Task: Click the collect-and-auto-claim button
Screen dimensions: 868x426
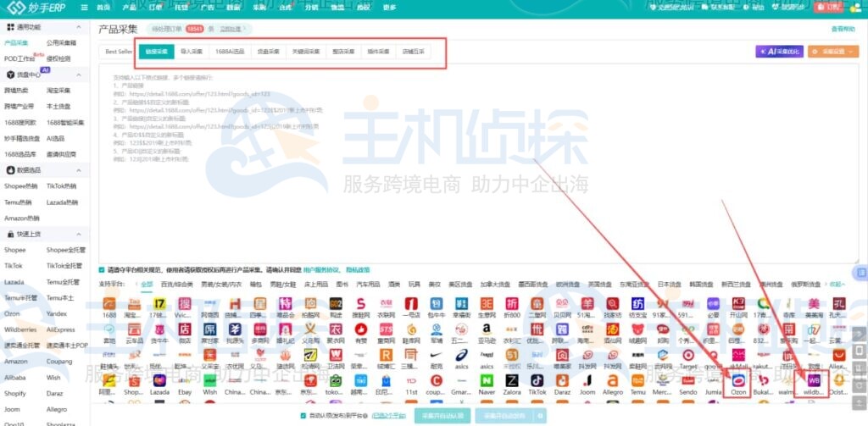Action: [x=442, y=416]
